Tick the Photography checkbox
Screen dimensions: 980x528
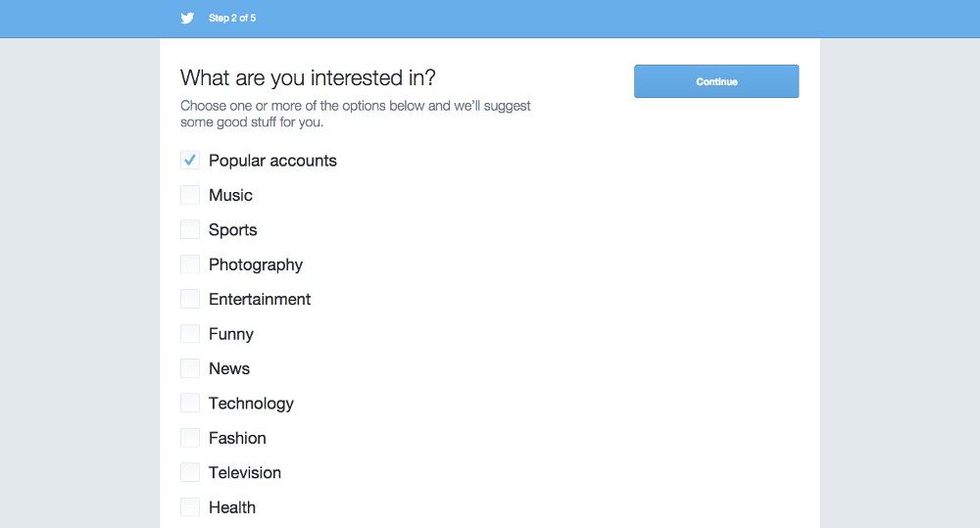190,264
